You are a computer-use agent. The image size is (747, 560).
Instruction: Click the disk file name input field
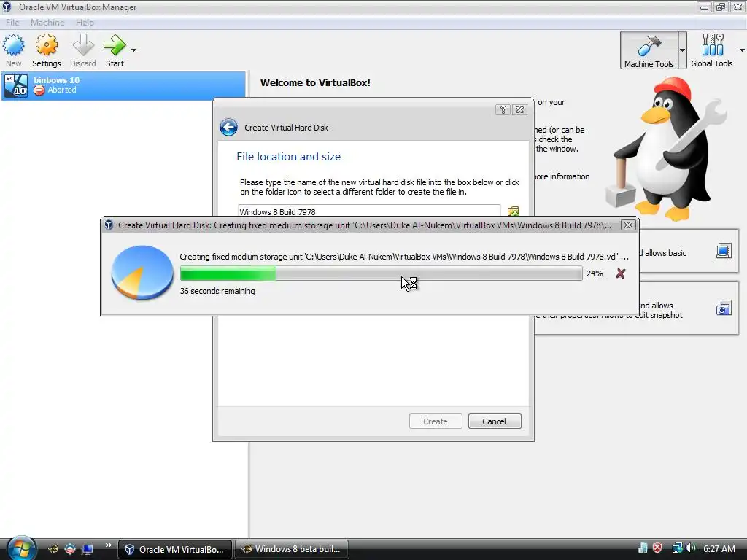tap(369, 211)
